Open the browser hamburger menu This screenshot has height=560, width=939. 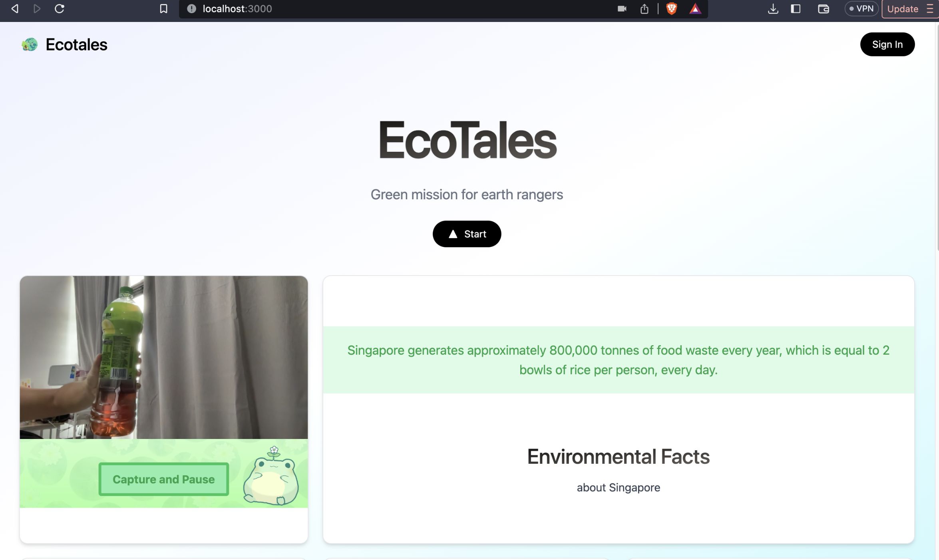coord(930,9)
